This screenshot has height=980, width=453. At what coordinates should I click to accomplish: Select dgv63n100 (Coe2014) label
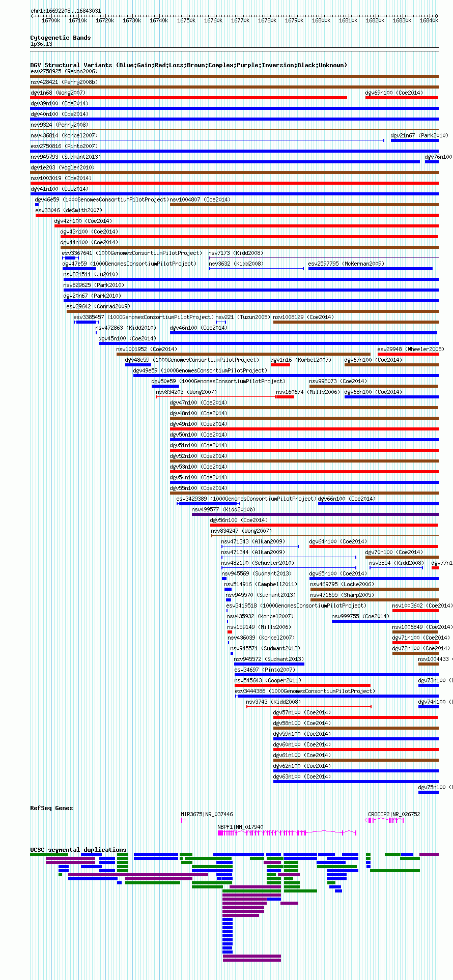pos(302,776)
